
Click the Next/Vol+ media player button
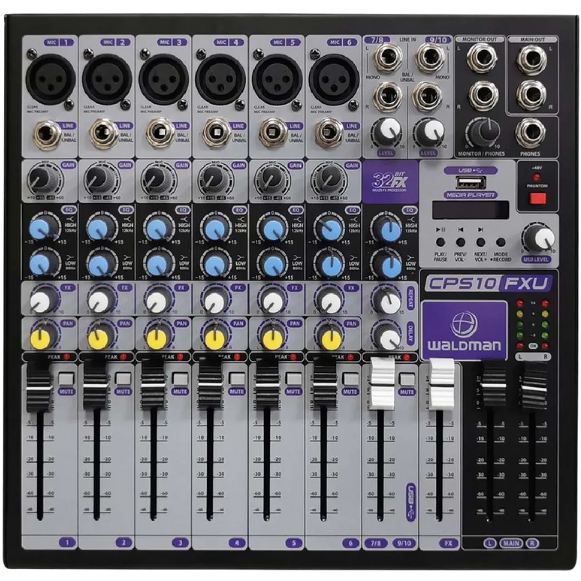click(x=480, y=242)
